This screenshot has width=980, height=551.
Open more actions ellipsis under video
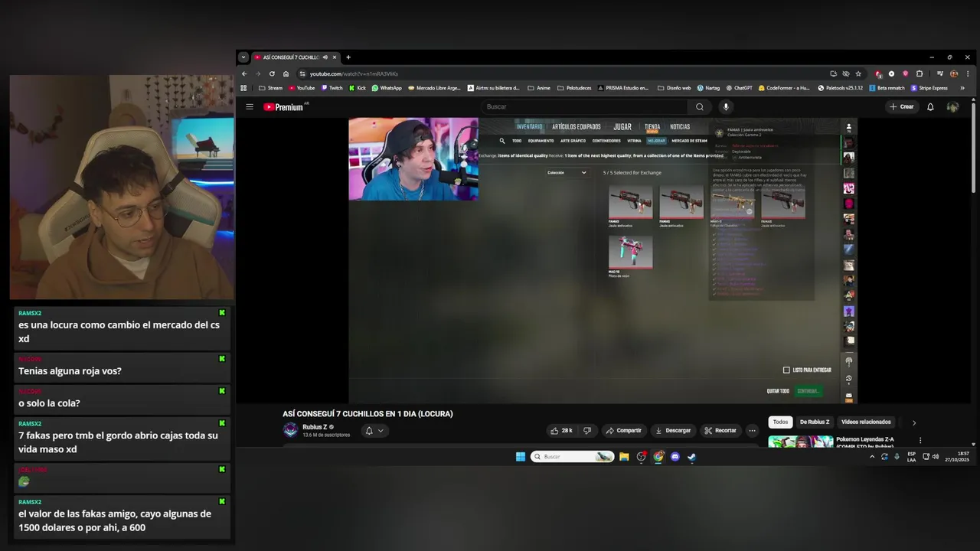tap(752, 431)
